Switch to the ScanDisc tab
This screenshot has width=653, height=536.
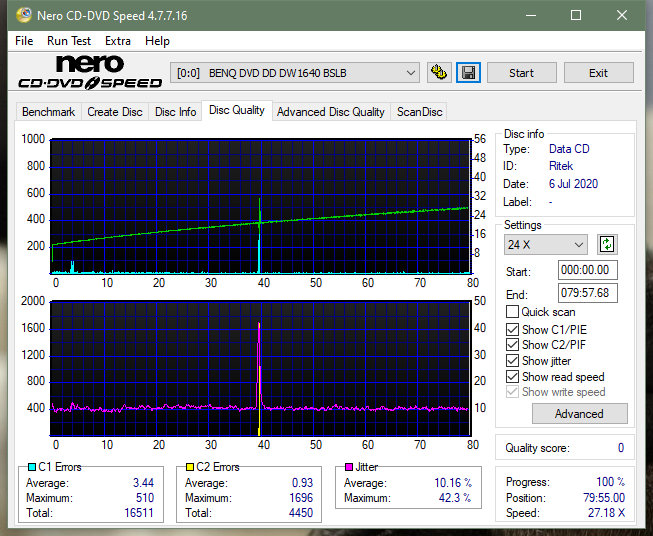[x=419, y=112]
